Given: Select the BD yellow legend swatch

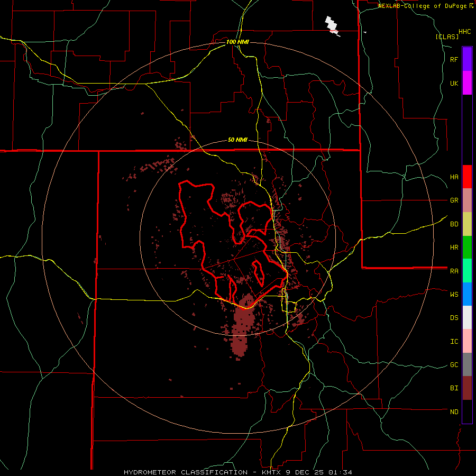Looking at the screenshot, I should [467, 224].
